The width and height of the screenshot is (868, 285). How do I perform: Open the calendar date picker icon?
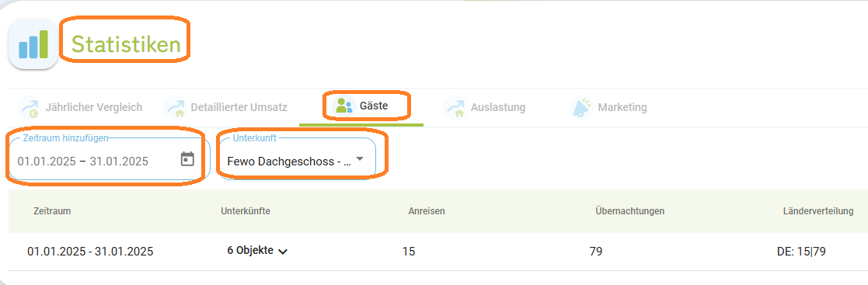click(187, 159)
